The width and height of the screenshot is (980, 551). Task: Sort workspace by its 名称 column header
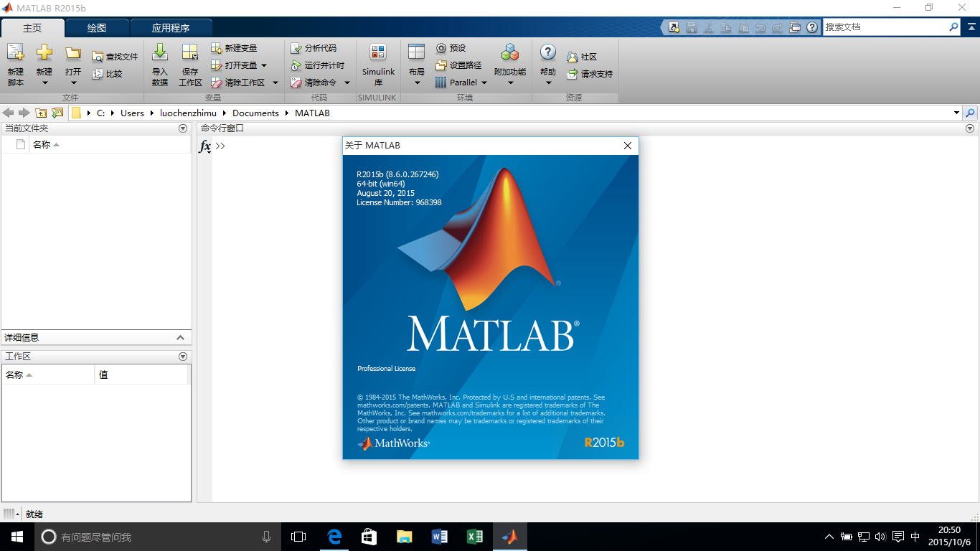click(48, 375)
